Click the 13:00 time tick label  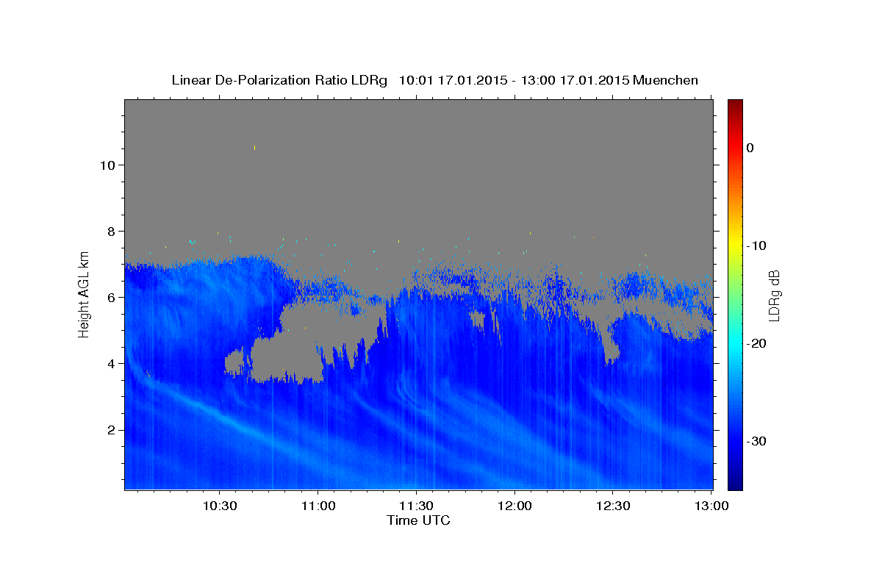[711, 506]
